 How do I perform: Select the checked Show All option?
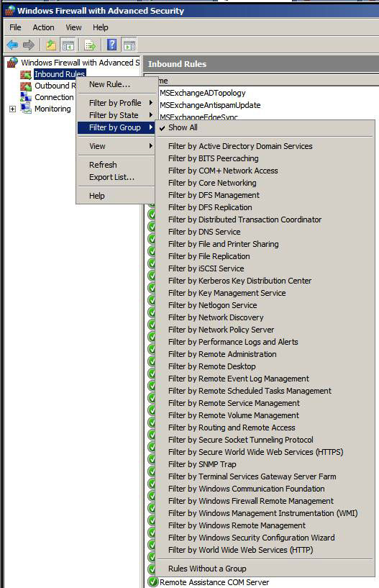pyautogui.click(x=265, y=127)
